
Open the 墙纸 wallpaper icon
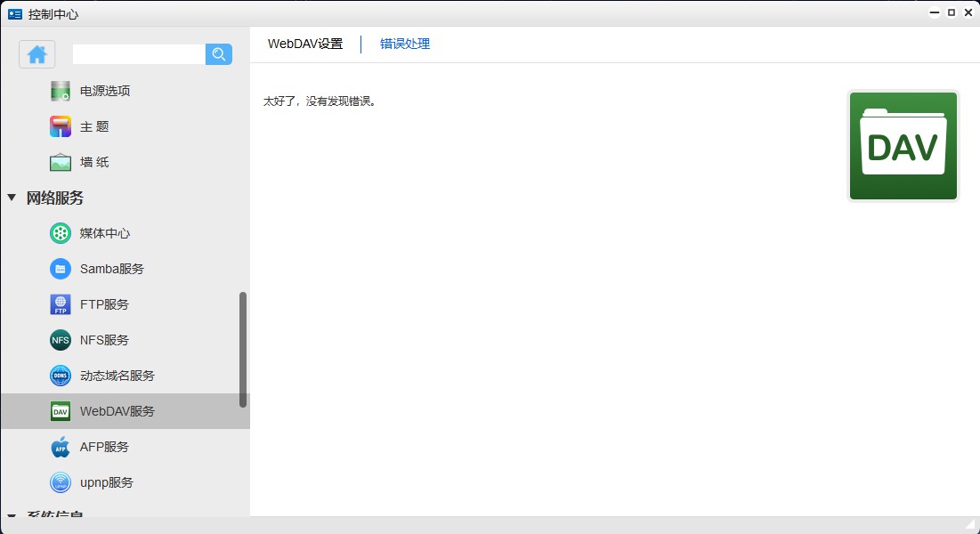pos(61,162)
